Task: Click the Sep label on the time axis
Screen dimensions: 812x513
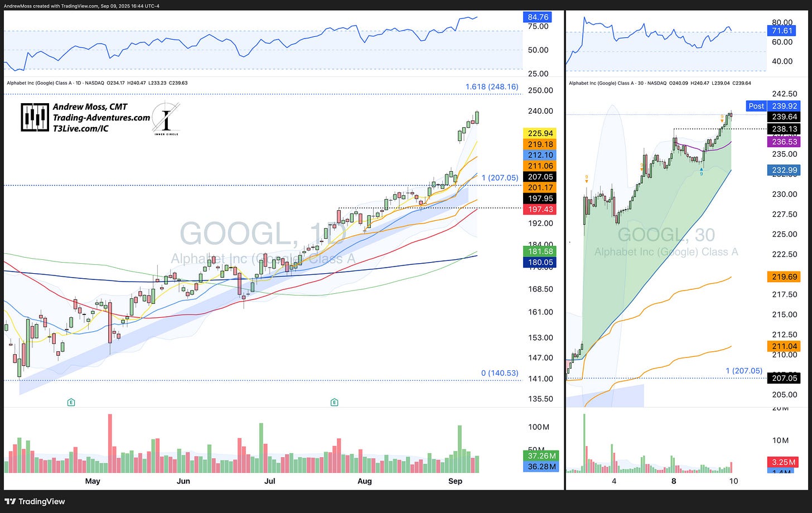Action: point(455,481)
